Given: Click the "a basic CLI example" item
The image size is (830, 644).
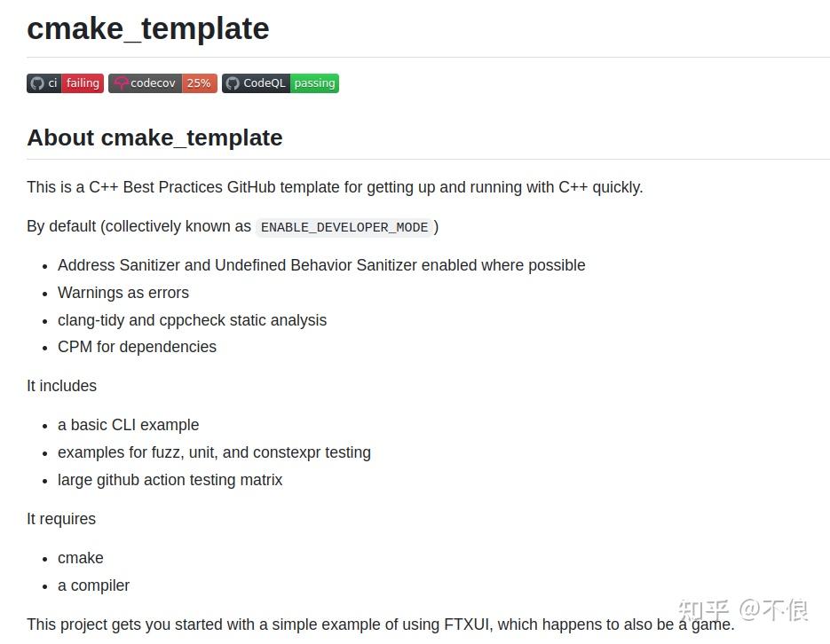Looking at the screenshot, I should point(128,425).
